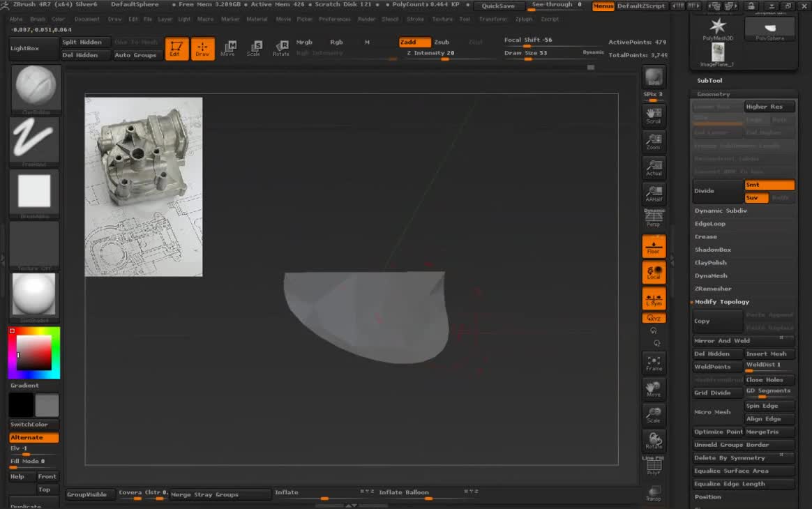This screenshot has width=812, height=509.
Task: Select the PolyMesh3D star tool
Action: (x=718, y=28)
